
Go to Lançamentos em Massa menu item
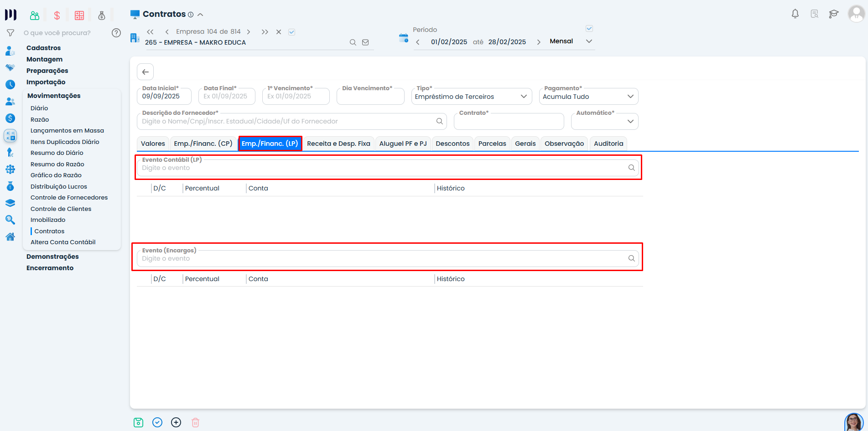(67, 131)
